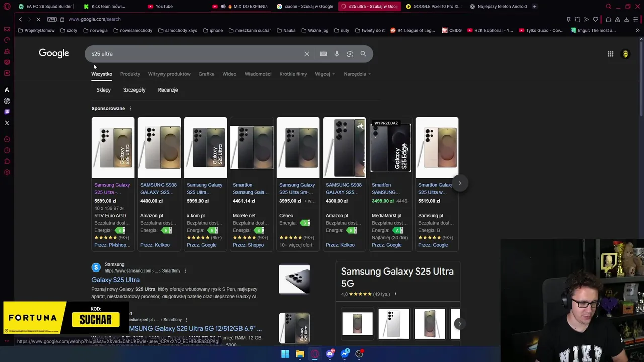Open Aria AI in the Opera sidebar
Viewport: 644px width, 362px height.
tap(7, 89)
